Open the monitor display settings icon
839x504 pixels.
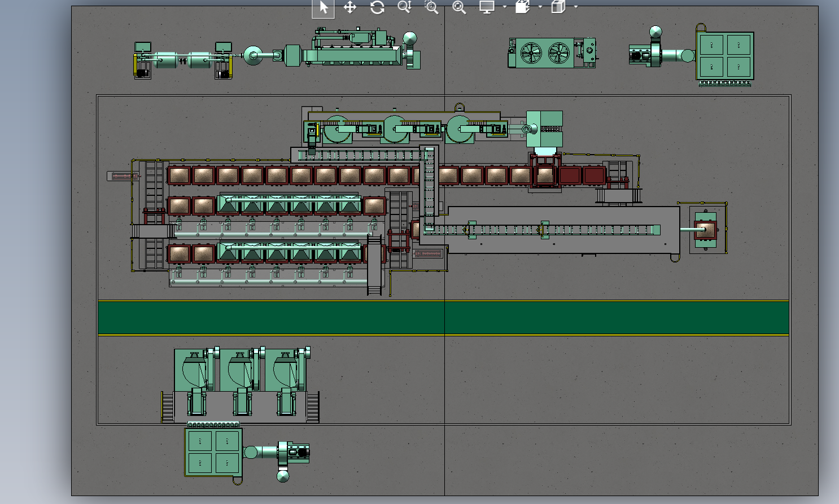click(487, 7)
